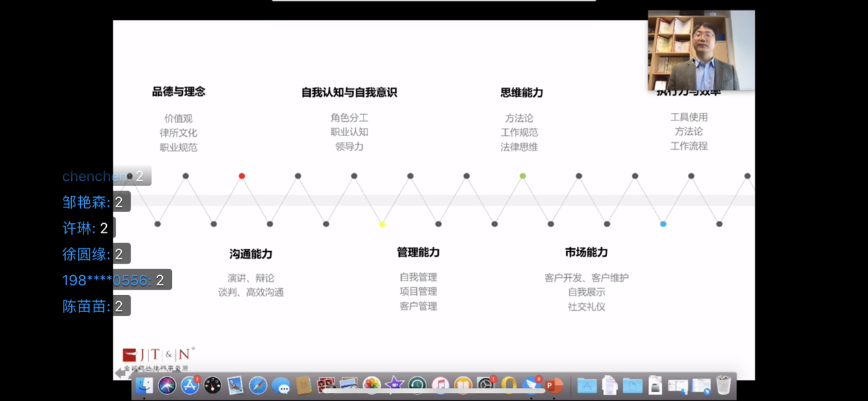Open iTunes from the dock
The image size is (868, 401).
[440, 386]
